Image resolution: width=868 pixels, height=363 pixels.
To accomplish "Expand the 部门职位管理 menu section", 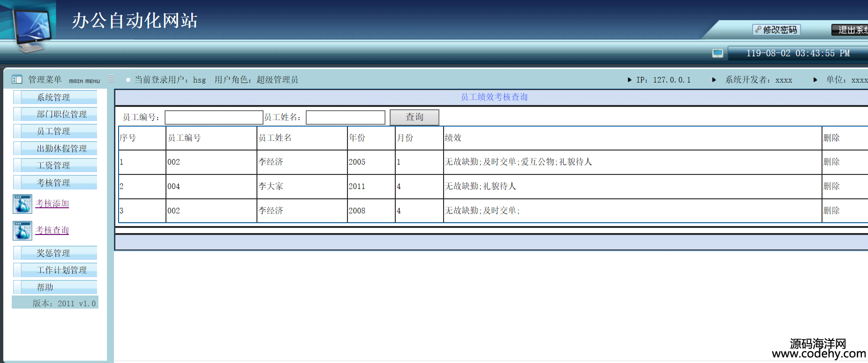I will point(61,114).
